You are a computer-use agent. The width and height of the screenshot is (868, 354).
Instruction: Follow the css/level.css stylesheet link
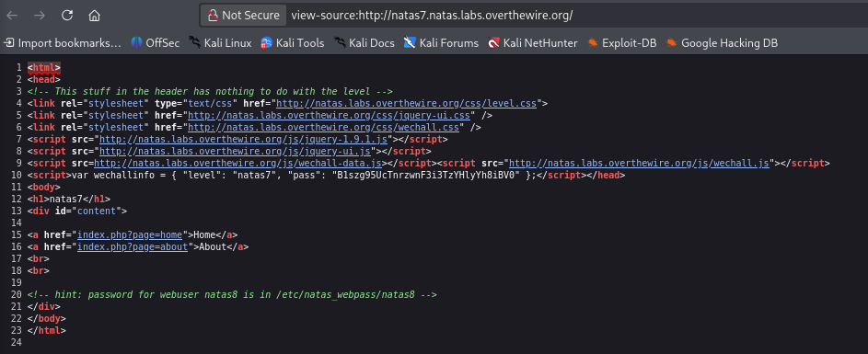406,103
